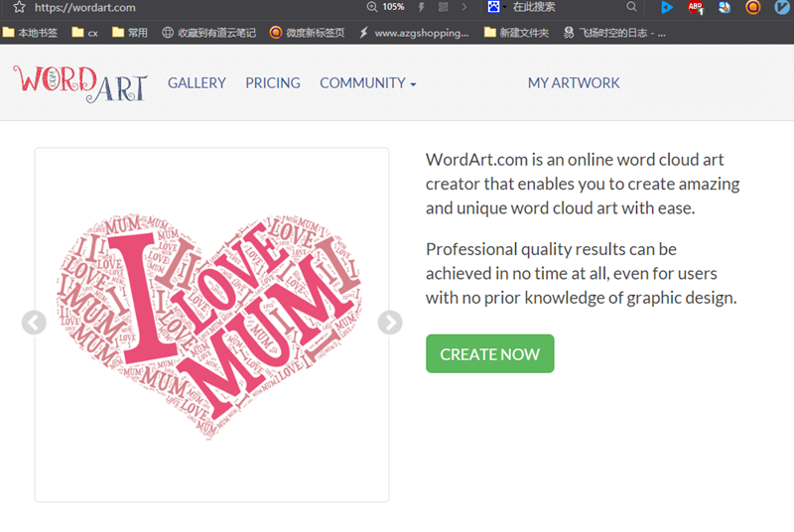Image resolution: width=794 pixels, height=532 pixels.
Task: Expand the search engine dropdown arrow
Action: 504,7
